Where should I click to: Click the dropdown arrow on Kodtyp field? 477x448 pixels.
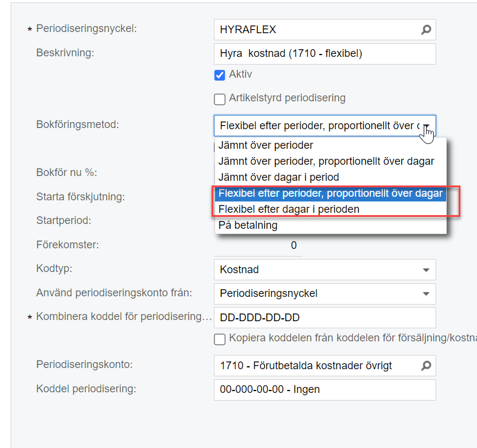click(426, 270)
